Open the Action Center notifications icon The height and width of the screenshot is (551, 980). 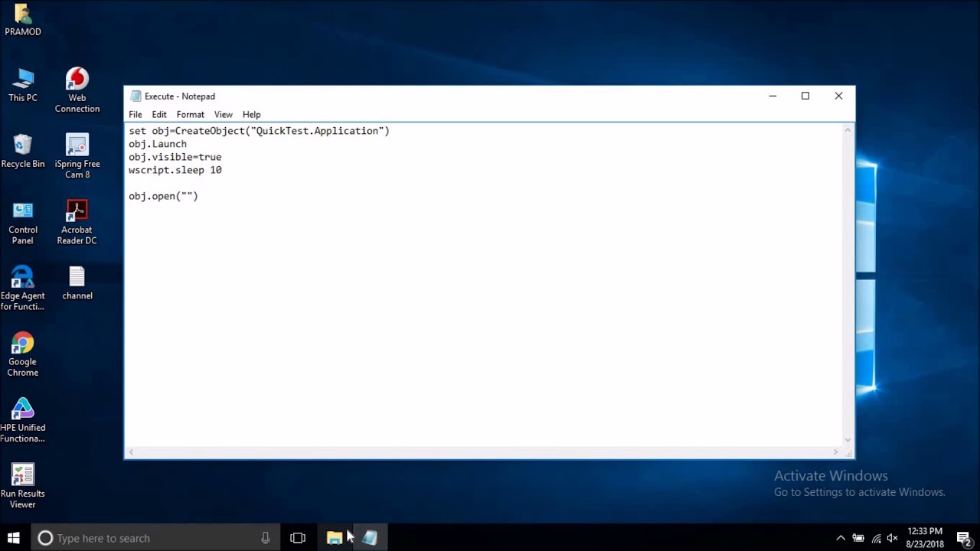(964, 538)
